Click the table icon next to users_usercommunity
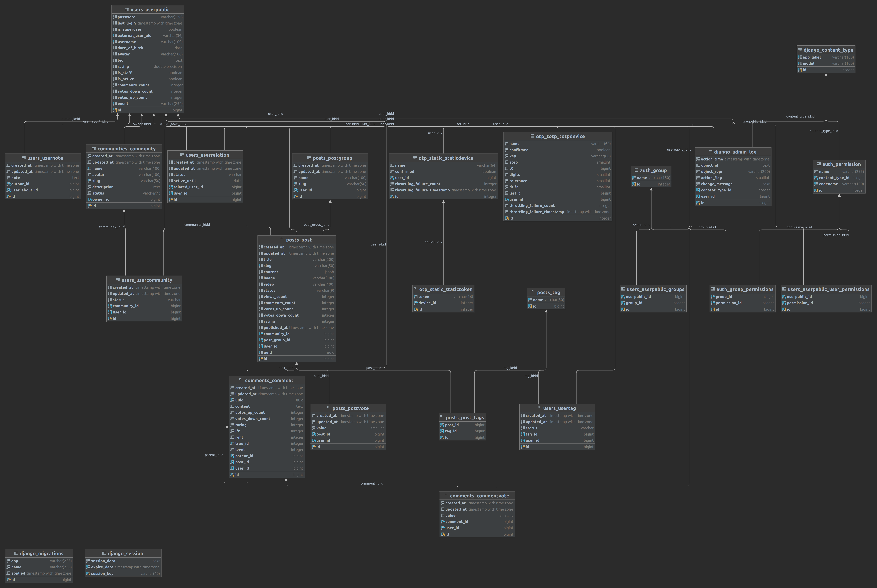 (x=118, y=280)
